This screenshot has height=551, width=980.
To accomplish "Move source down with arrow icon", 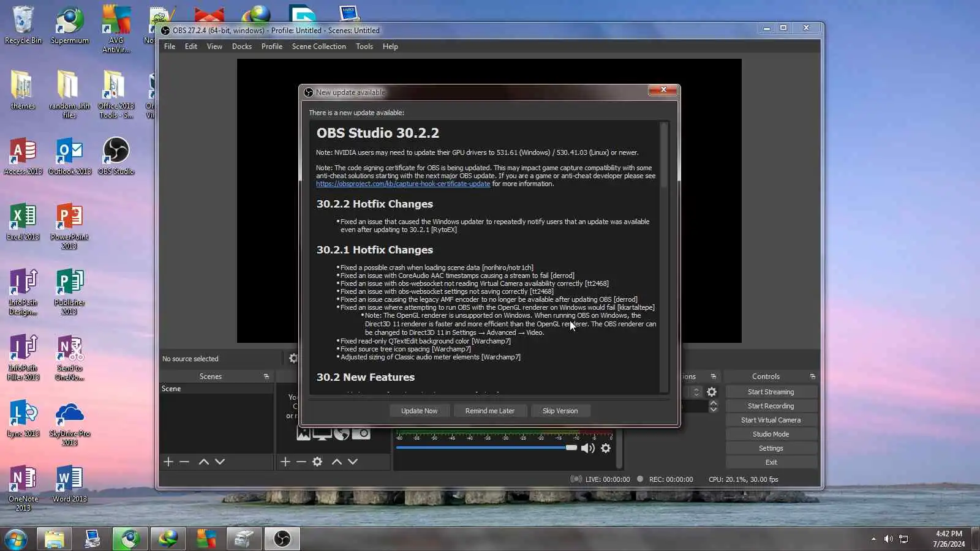I will (353, 462).
